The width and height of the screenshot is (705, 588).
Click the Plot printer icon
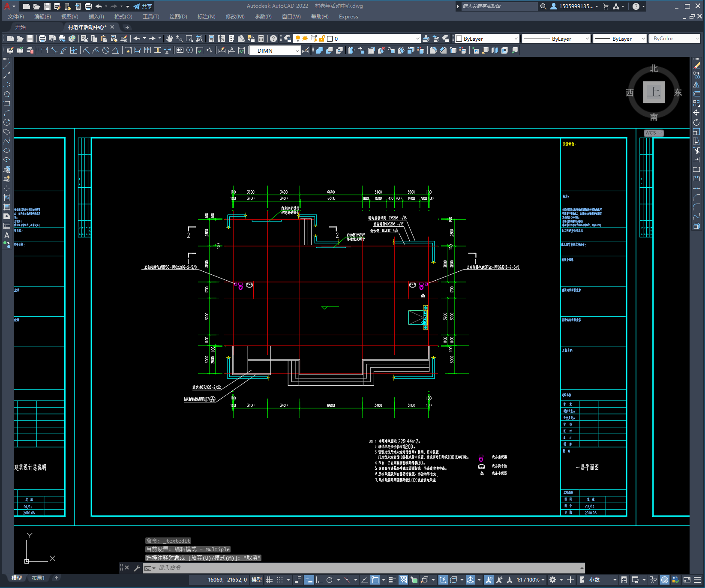click(42, 39)
